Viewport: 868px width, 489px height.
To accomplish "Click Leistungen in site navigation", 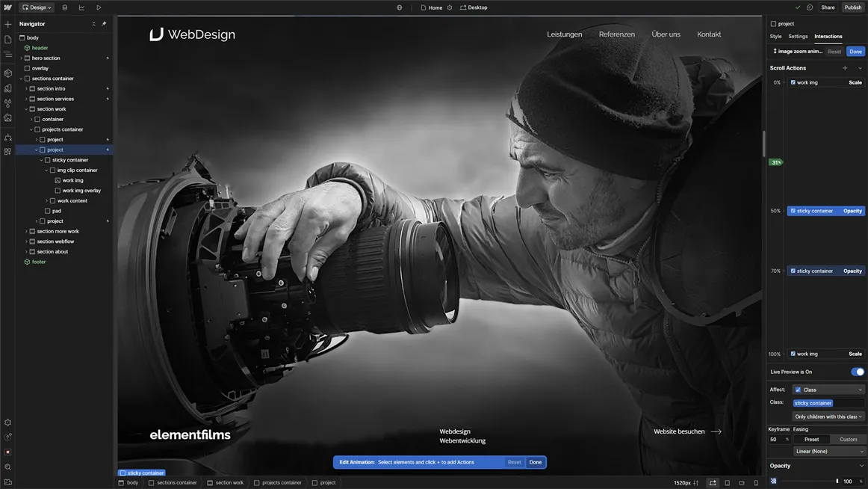I will pyautogui.click(x=564, y=34).
